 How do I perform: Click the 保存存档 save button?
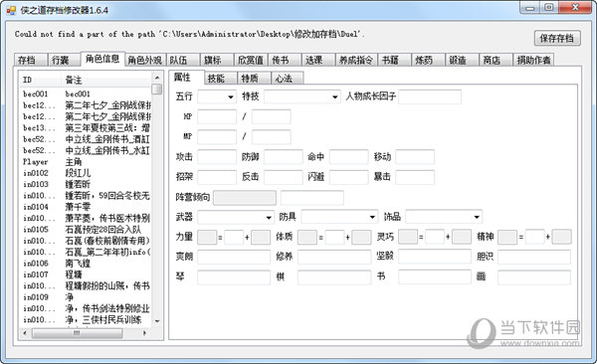(557, 38)
